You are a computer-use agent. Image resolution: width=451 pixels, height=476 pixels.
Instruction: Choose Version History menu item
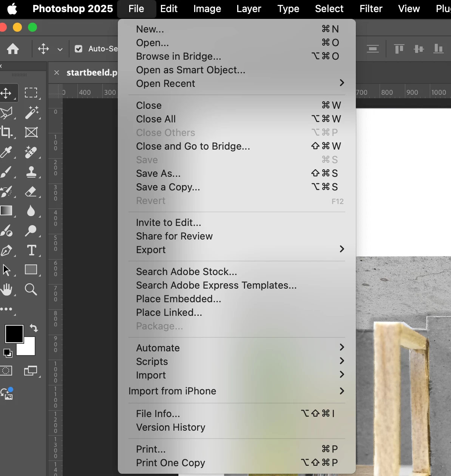[x=237, y=427]
